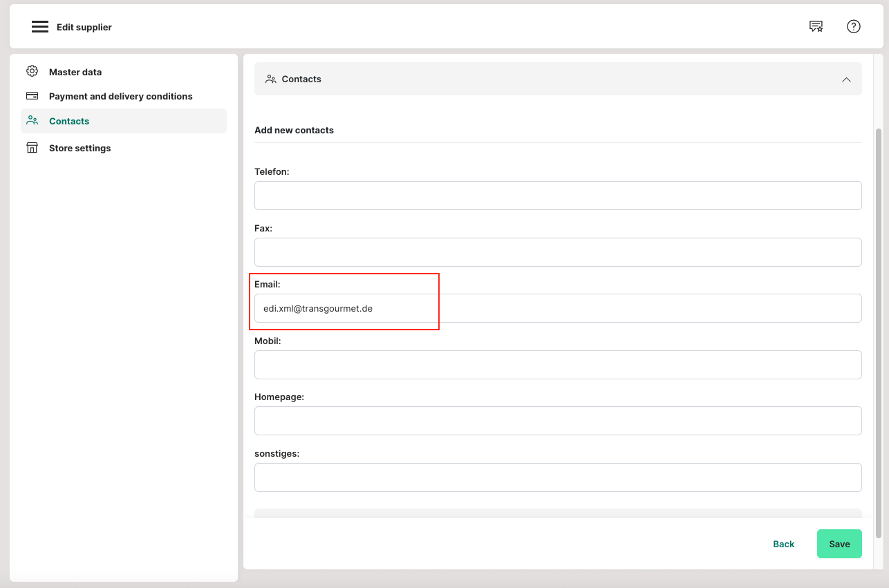Click the Email field with edi.xml@transgourmet.de
The image size is (889, 588).
click(557, 308)
